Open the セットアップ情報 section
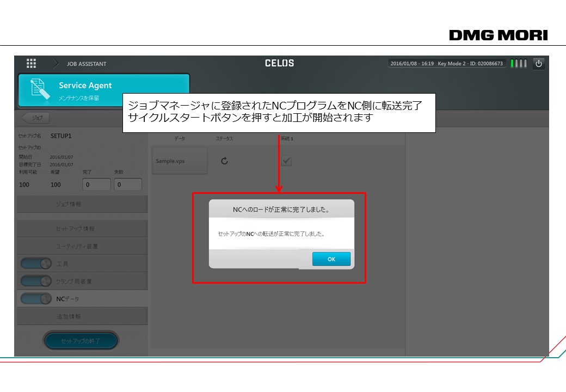The height and width of the screenshot is (392, 566). [82, 229]
